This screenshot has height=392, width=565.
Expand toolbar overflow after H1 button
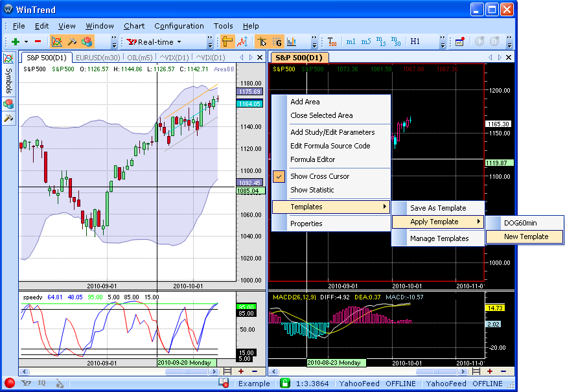(443, 42)
